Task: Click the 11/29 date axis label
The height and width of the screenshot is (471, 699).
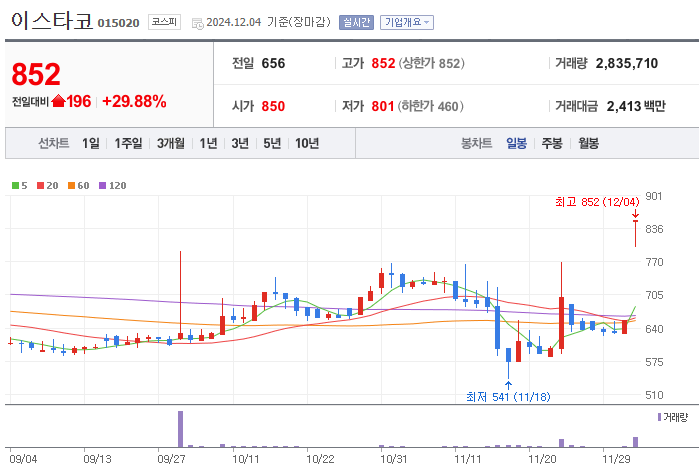Action: click(x=617, y=459)
